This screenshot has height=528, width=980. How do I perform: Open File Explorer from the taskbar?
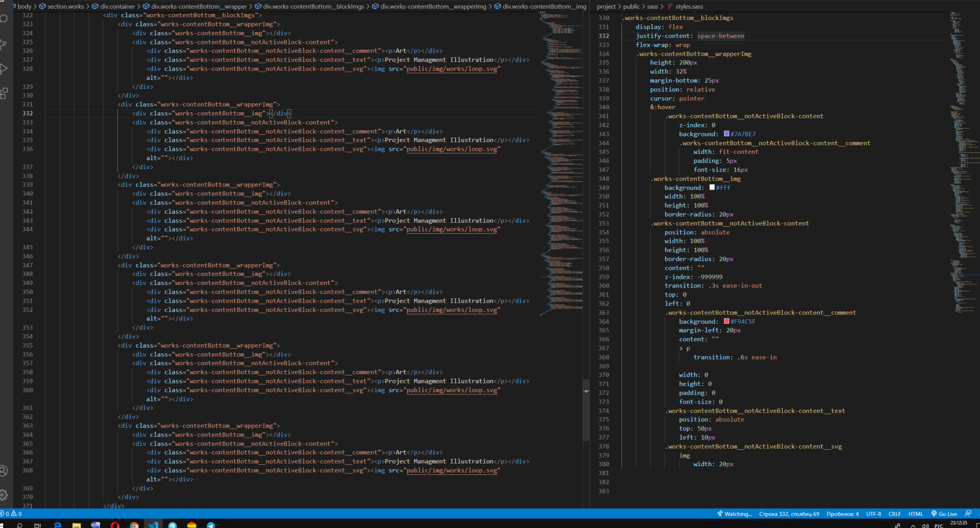(x=77, y=525)
